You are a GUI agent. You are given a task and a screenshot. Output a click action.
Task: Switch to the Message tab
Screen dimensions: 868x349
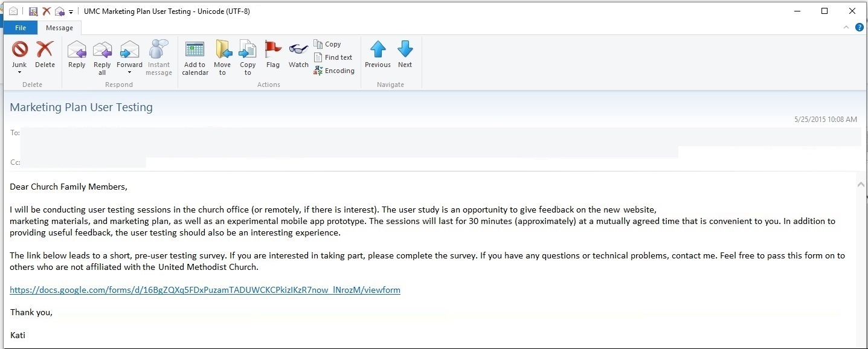tap(59, 28)
